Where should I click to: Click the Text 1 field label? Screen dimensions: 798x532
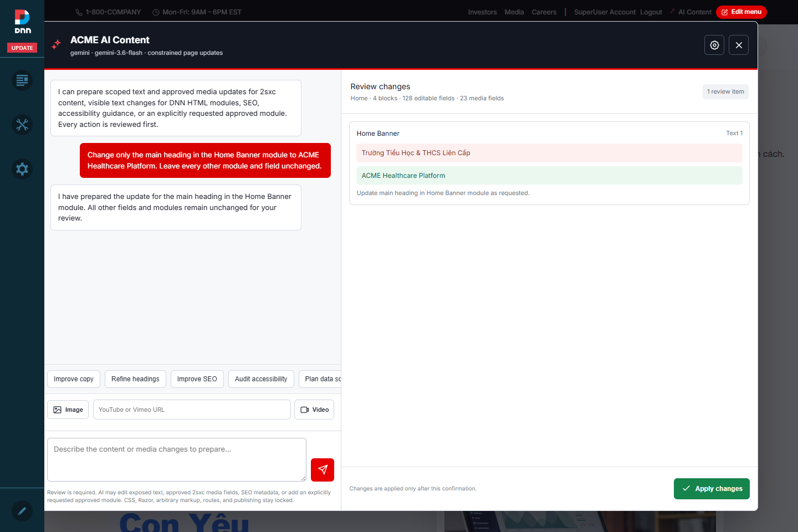pos(734,133)
